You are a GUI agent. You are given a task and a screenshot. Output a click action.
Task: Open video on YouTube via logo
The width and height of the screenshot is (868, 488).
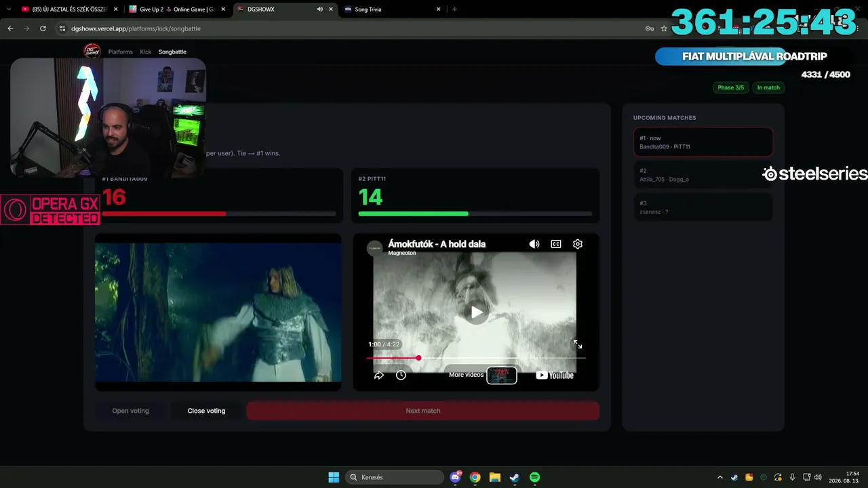(555, 375)
